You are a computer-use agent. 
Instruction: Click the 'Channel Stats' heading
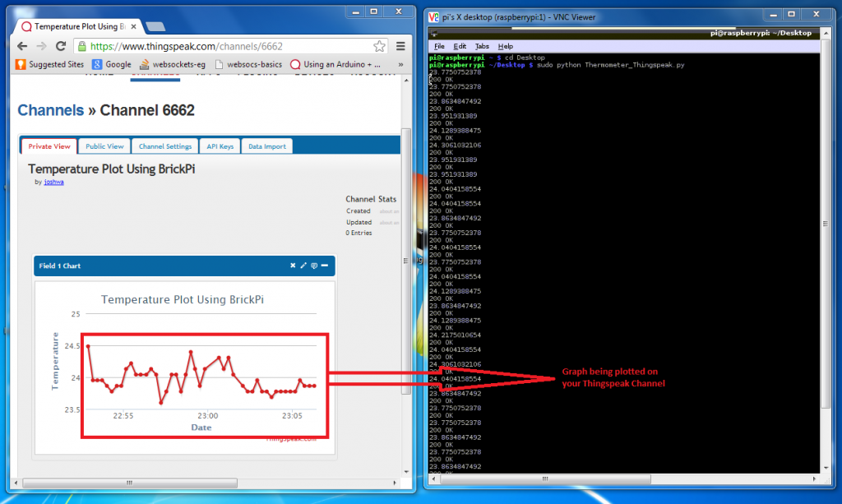click(x=371, y=199)
